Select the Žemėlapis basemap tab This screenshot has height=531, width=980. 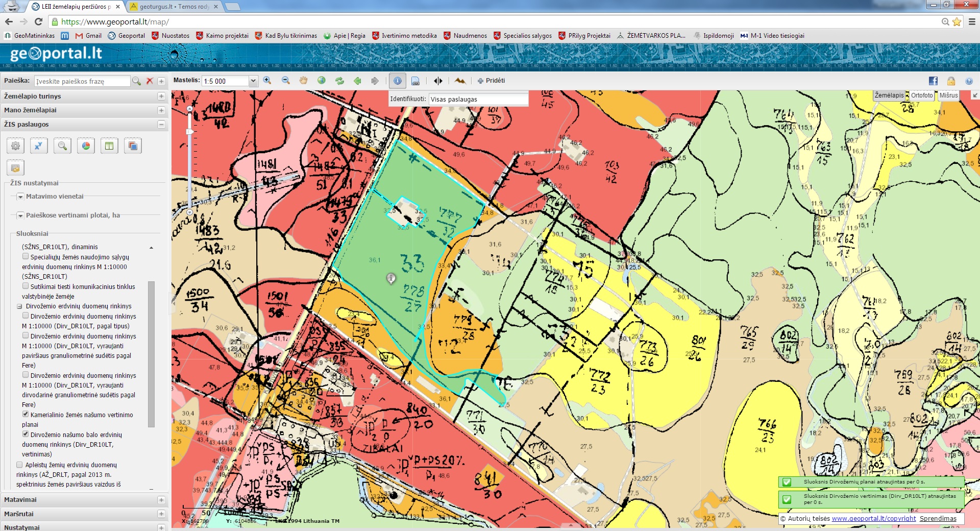coord(889,95)
